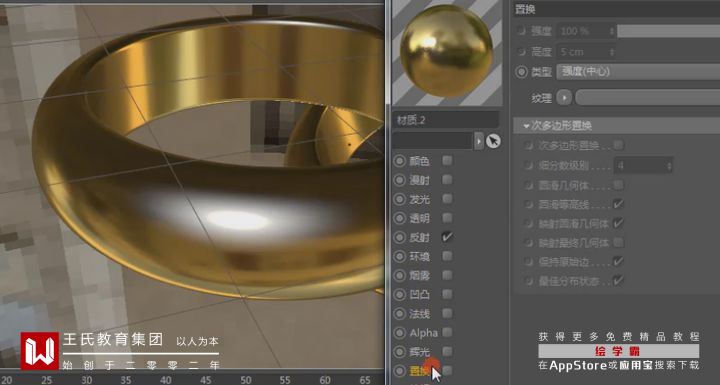Click the 强度 slider bar
Screen dimensions: 720x385
tap(669, 31)
